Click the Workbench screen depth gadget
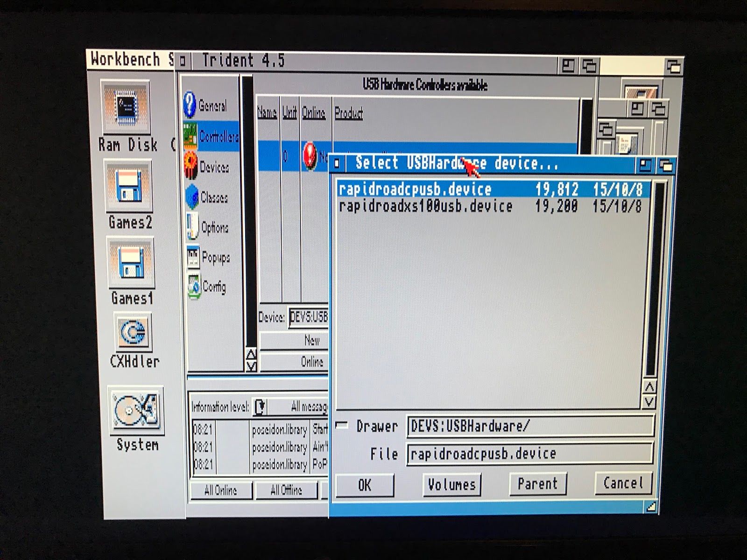747x560 pixels. [x=674, y=67]
